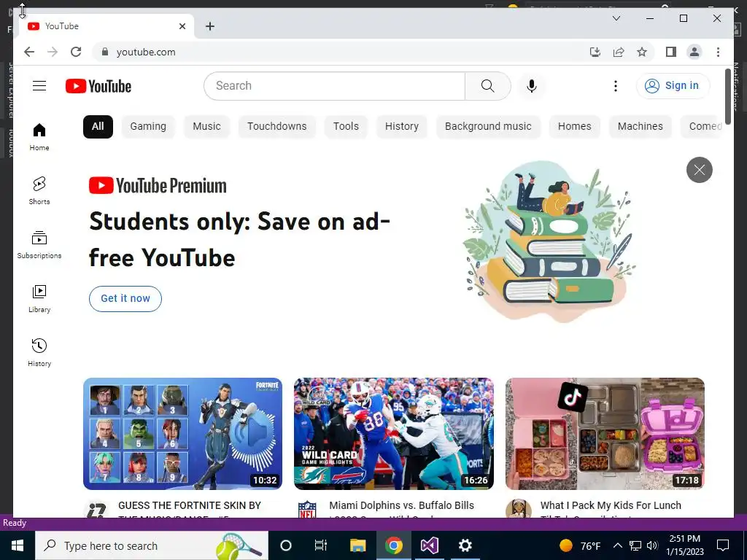
Task: Click the YouTube logo
Action: pyautogui.click(x=98, y=86)
